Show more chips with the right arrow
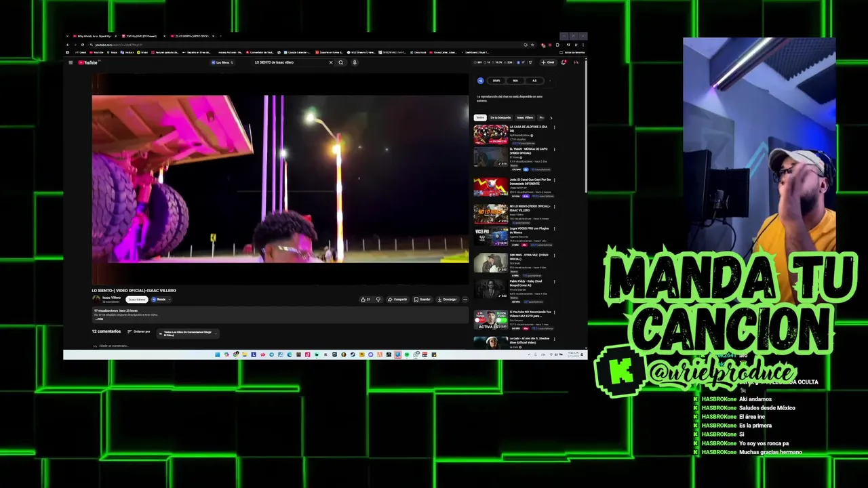Image resolution: width=868 pixels, height=488 pixels. pyautogui.click(x=551, y=117)
